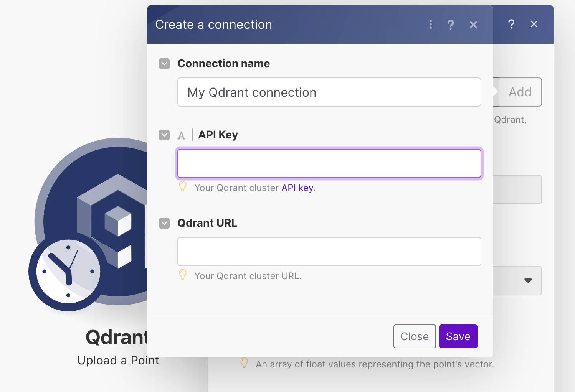Open the dropdown on the right panel
Image resolution: width=575 pixels, height=392 pixels.
tap(527, 281)
